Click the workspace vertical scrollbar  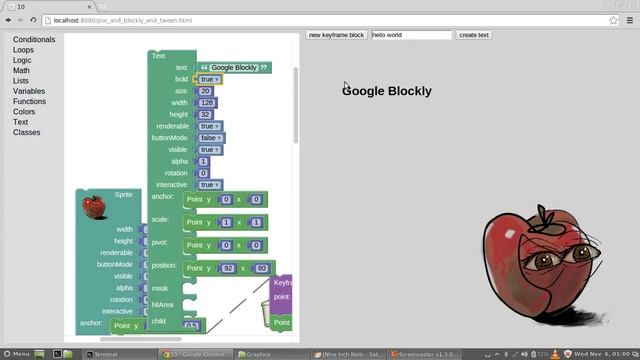tap(296, 105)
